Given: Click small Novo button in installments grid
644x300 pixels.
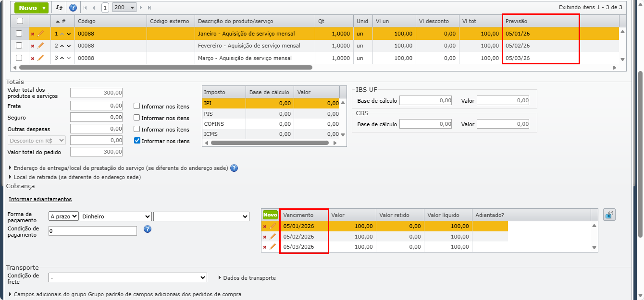Looking at the screenshot, I should pos(270,215).
